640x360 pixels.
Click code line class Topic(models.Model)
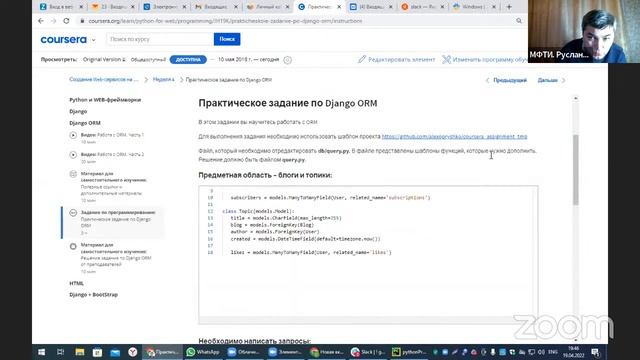pos(258,211)
